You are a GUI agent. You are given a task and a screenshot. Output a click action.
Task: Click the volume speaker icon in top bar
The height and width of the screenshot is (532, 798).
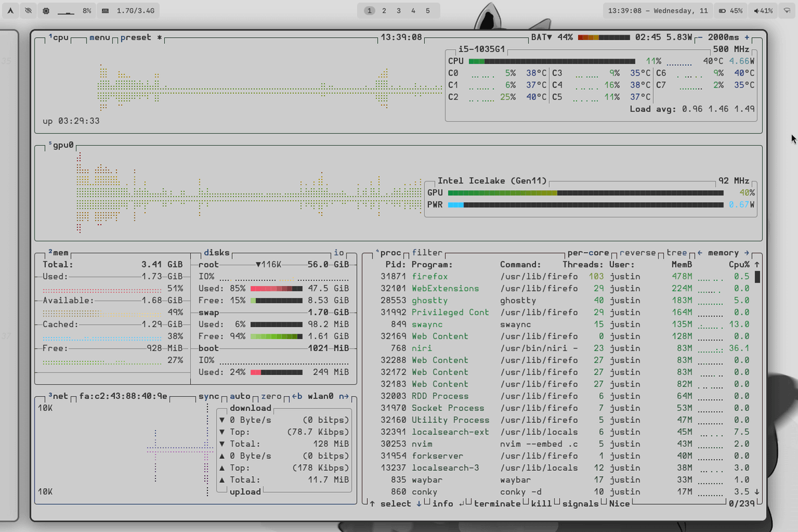(x=756, y=11)
